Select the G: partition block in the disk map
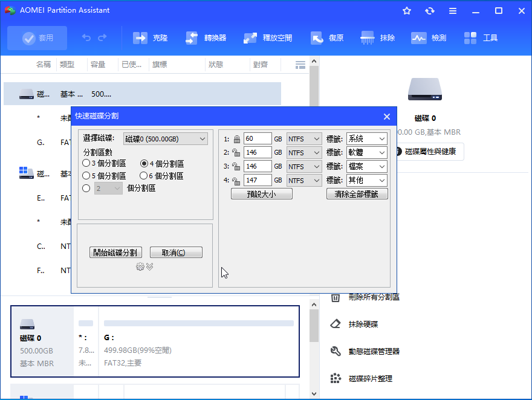Screen dimensions: 532x400 [x=199, y=341]
